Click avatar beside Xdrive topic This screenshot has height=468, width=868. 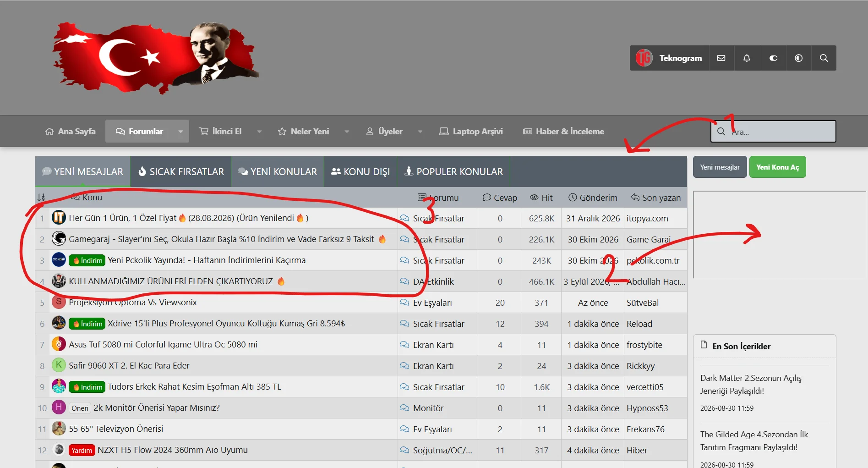pyautogui.click(x=59, y=323)
